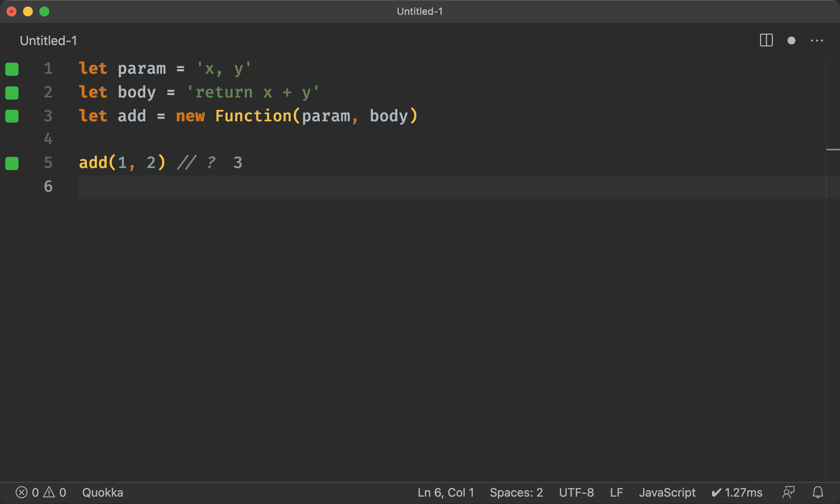Change the Spaces: 2 indentation setting

coord(516,492)
